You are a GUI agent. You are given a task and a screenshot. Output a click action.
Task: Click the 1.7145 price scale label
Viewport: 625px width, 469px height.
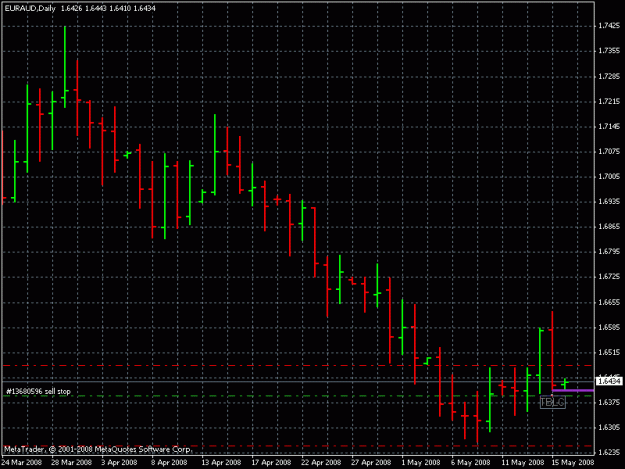pyautogui.click(x=609, y=126)
